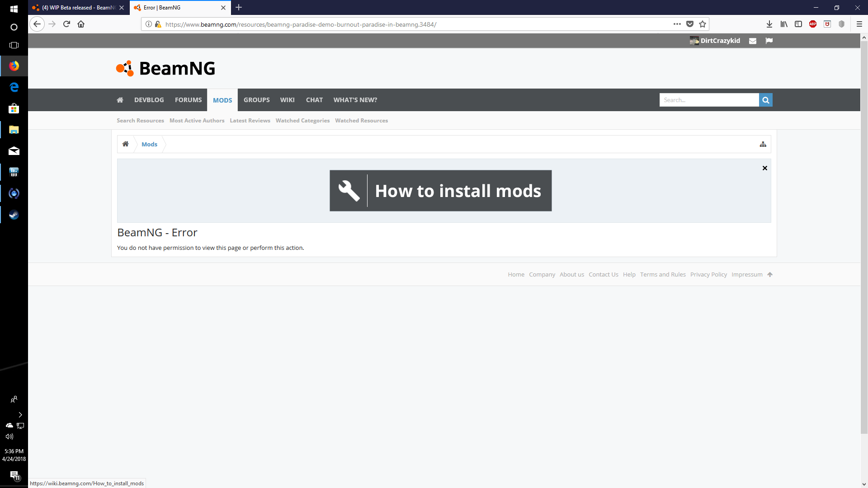Image resolution: width=868 pixels, height=488 pixels.
Task: Click the site map icon in breadcrumb
Action: coord(763,145)
